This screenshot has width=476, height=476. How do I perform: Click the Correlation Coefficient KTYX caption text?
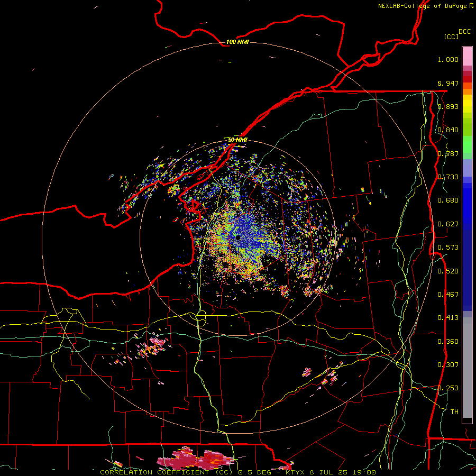238,472
